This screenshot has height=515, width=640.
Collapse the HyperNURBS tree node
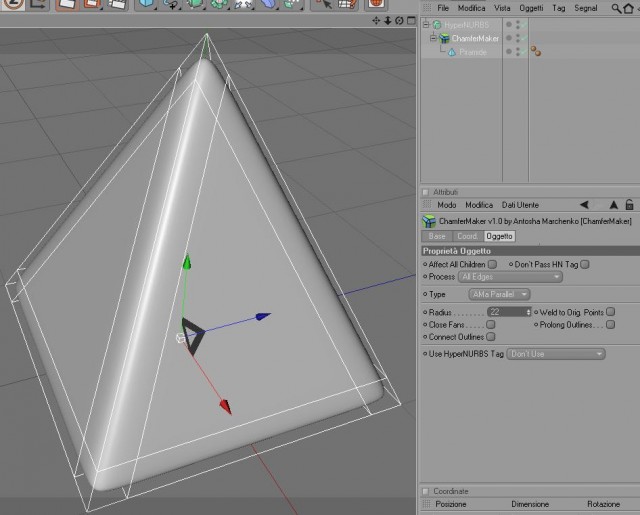[x=426, y=24]
